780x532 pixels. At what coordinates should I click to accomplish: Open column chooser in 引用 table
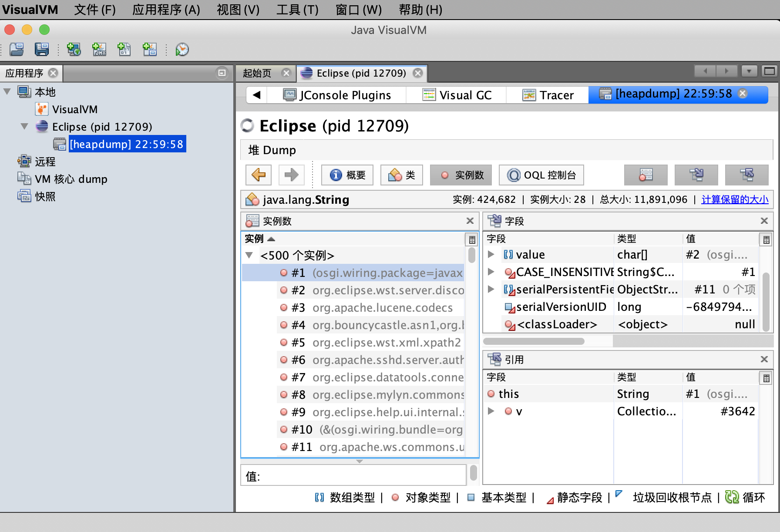pos(766,378)
